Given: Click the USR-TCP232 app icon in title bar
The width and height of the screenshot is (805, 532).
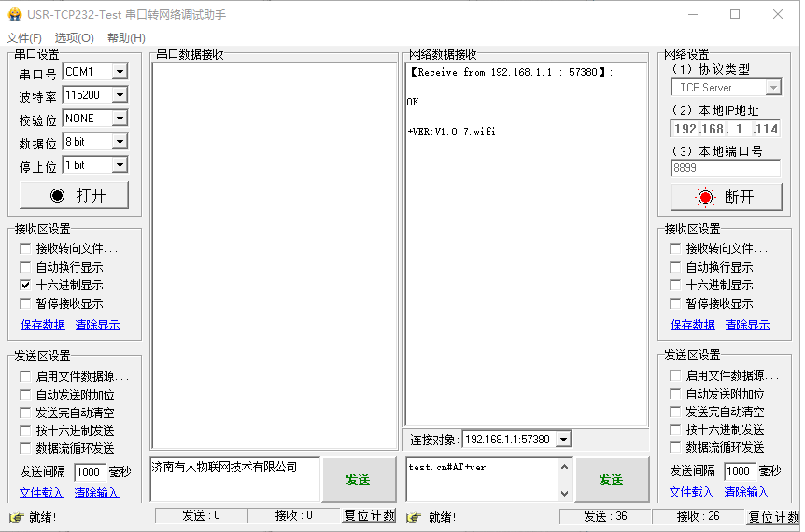Looking at the screenshot, I should [x=14, y=14].
